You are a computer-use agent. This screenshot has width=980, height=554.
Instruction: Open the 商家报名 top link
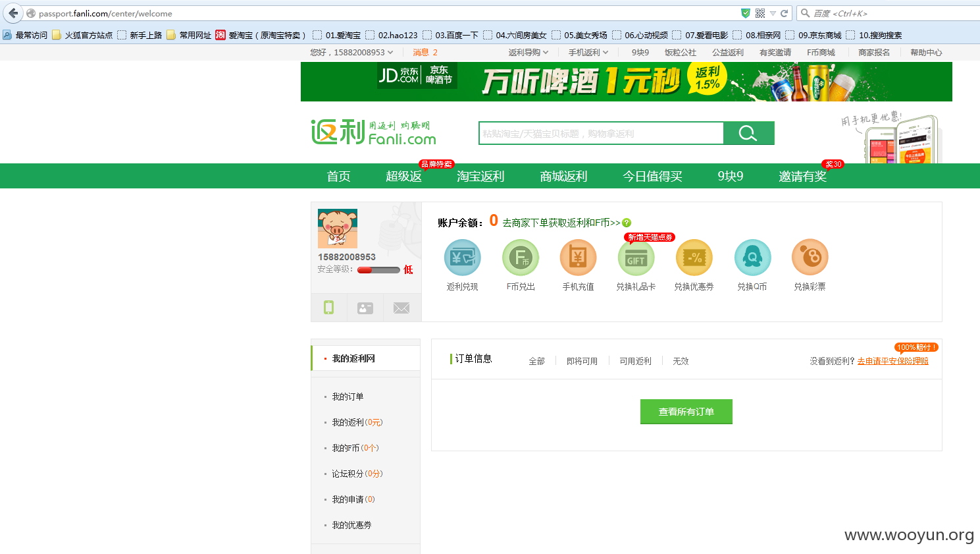pyautogui.click(x=874, y=52)
